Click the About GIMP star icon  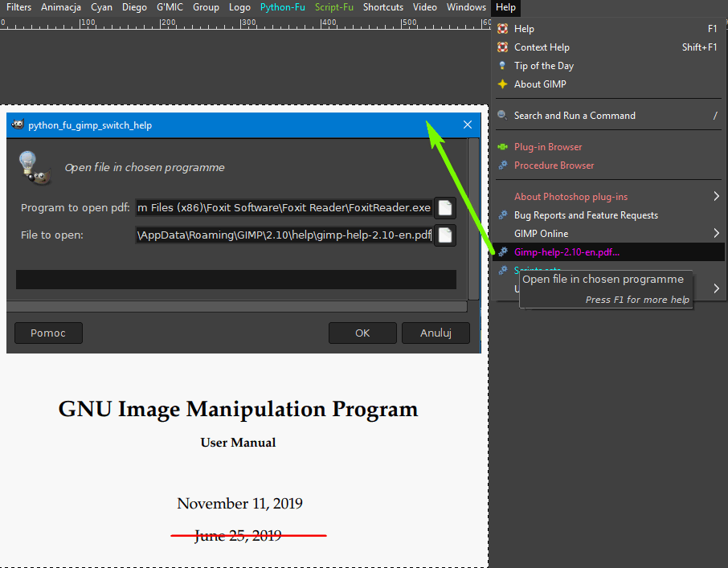502,84
